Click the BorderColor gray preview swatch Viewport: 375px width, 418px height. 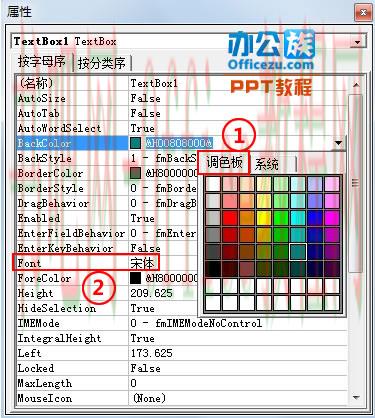(x=135, y=173)
